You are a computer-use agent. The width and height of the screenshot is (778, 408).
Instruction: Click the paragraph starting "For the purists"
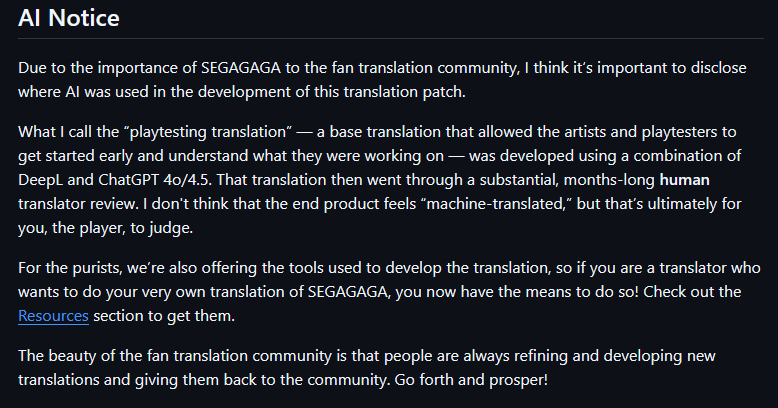coord(380,294)
